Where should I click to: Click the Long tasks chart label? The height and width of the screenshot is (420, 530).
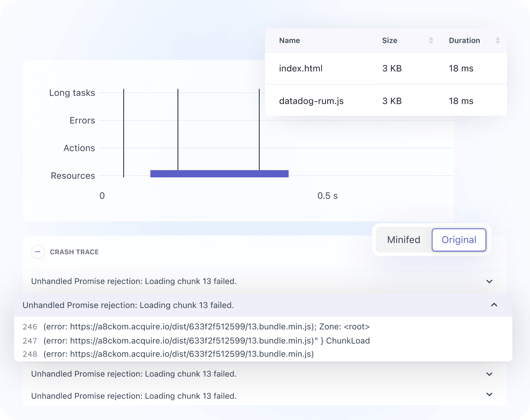72,93
